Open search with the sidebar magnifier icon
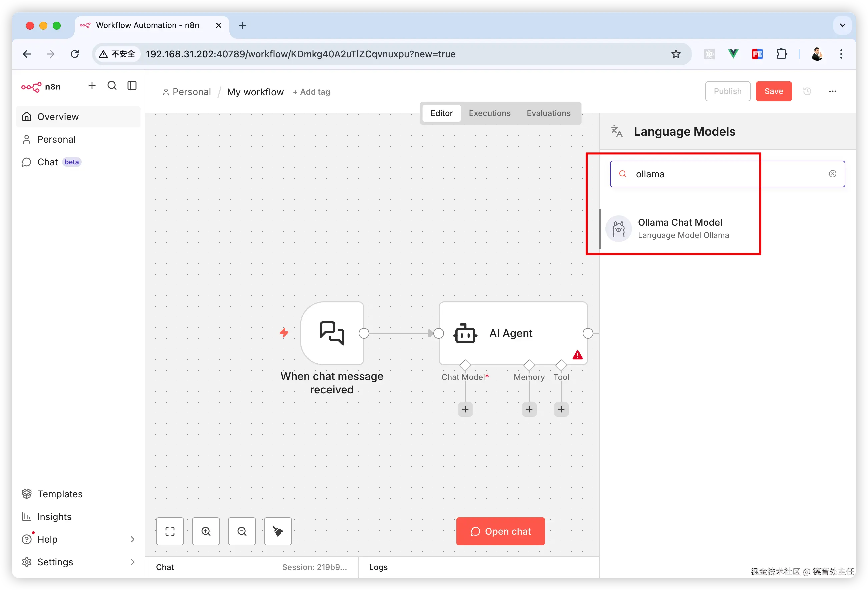Screen dimensions: 868x590 tap(112, 86)
